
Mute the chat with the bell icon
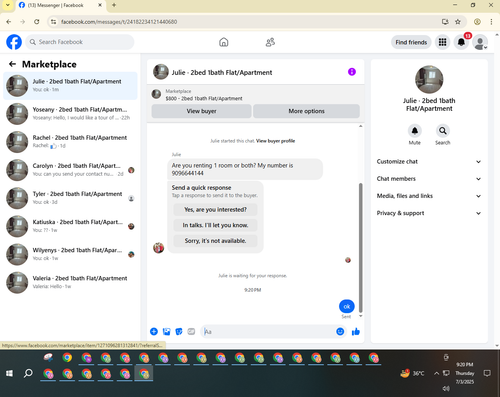click(415, 131)
